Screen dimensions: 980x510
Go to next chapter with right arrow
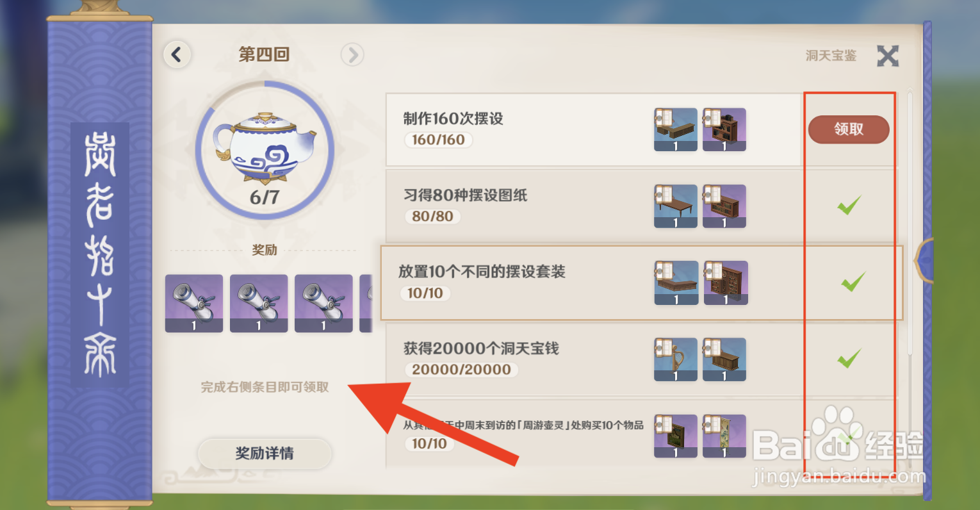coord(352,54)
